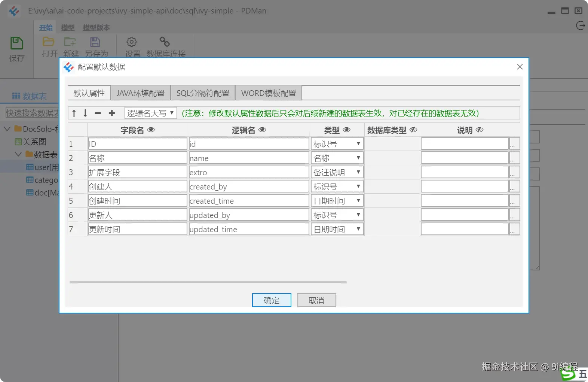Click the input method indicator 五
The width and height of the screenshot is (588, 382).
point(583,374)
